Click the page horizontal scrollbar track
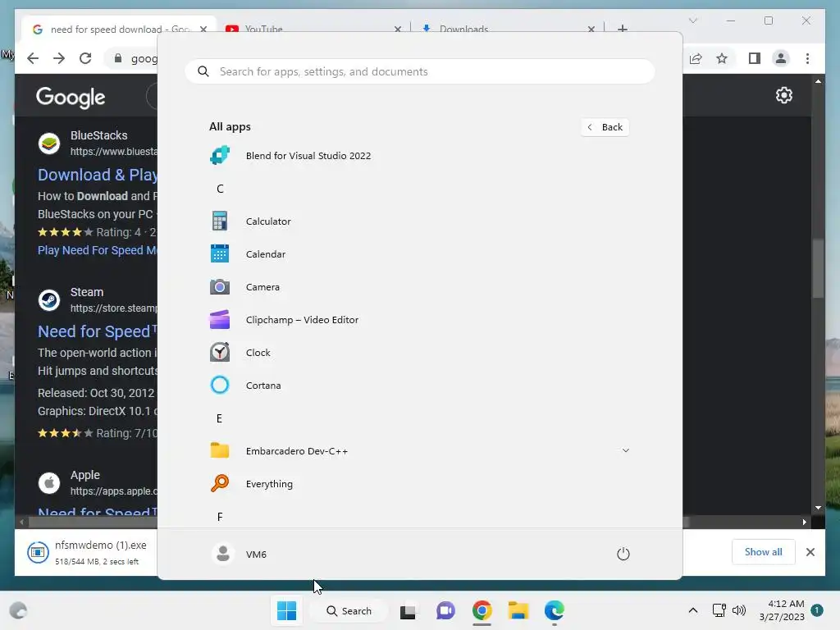 tap(742, 522)
